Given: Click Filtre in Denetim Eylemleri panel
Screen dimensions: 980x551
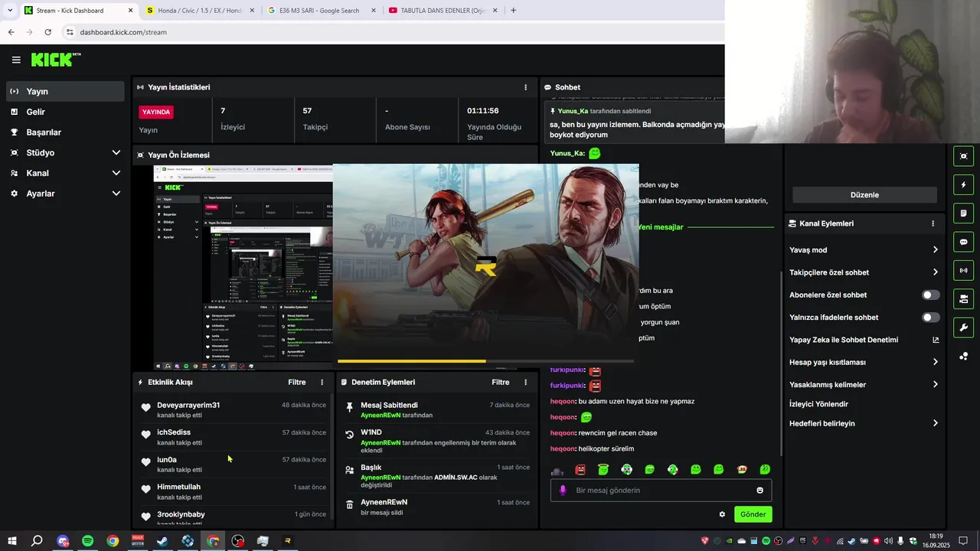Looking at the screenshot, I should click(x=500, y=382).
